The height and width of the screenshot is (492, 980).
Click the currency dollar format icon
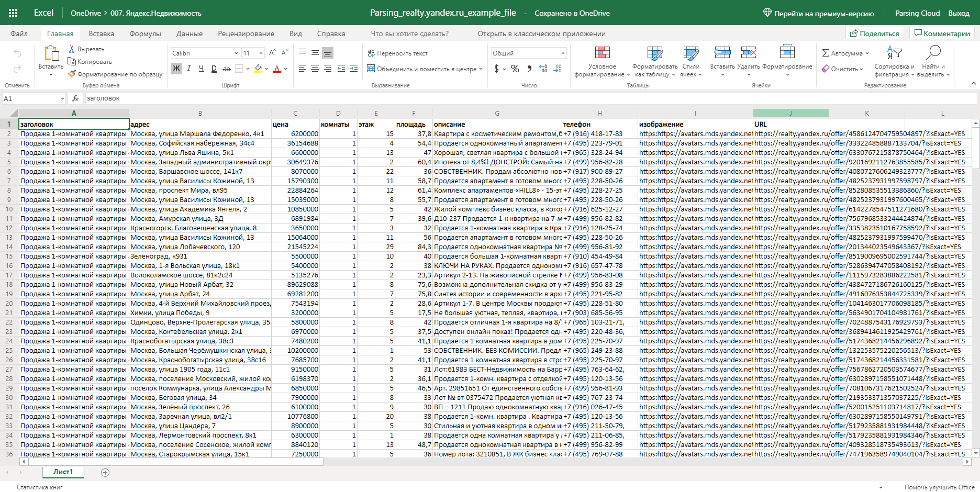(497, 69)
